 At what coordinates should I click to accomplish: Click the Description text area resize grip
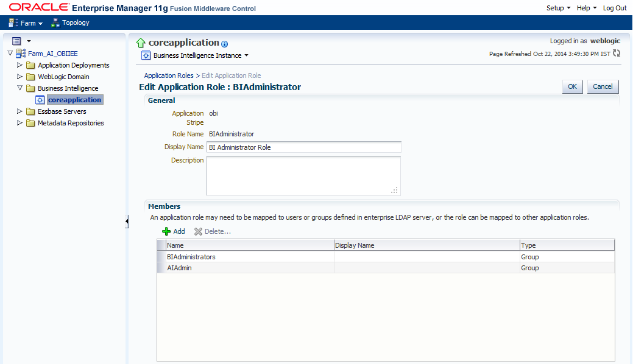click(394, 190)
